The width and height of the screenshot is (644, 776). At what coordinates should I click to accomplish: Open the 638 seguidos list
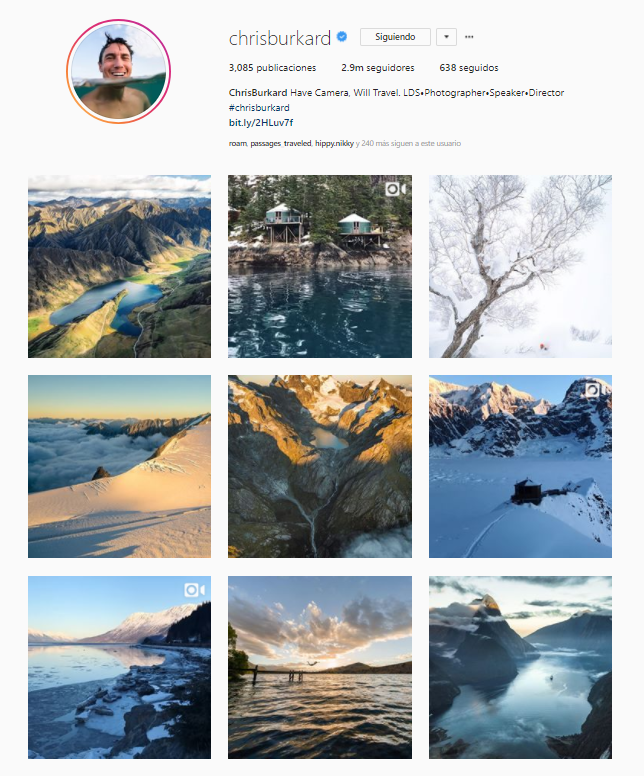pyautogui.click(x=468, y=68)
